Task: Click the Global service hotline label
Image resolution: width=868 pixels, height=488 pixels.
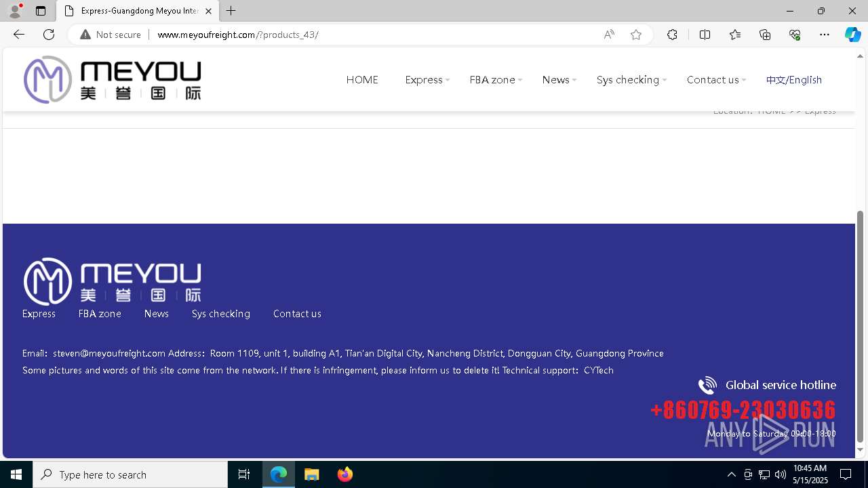Action: point(781,385)
